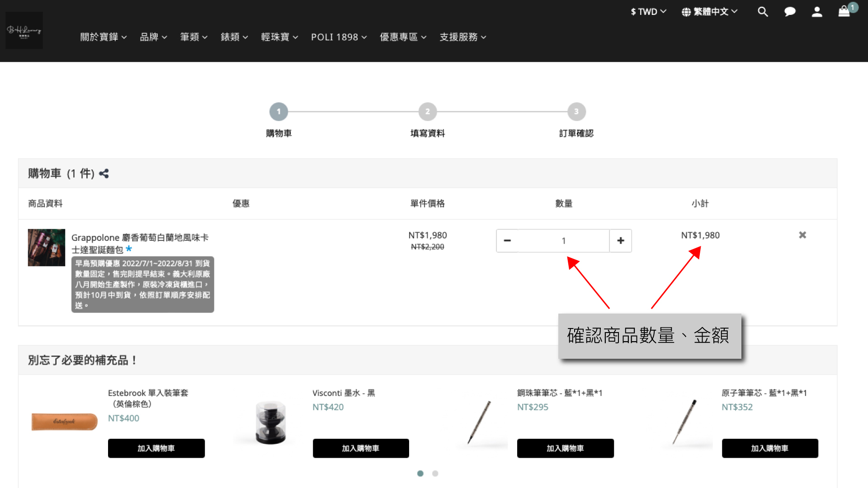
Task: Click the BH Luxury store logo
Action: pyautogui.click(x=24, y=30)
